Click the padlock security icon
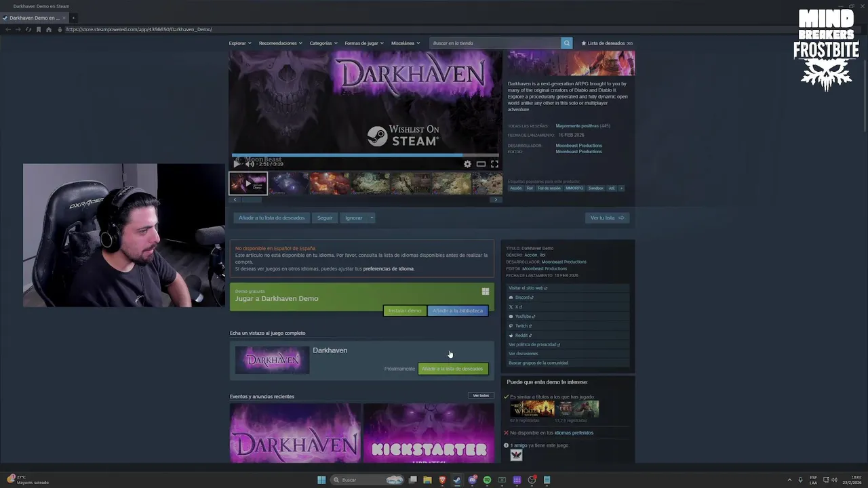Screen dimensions: 868x488 point(60,29)
